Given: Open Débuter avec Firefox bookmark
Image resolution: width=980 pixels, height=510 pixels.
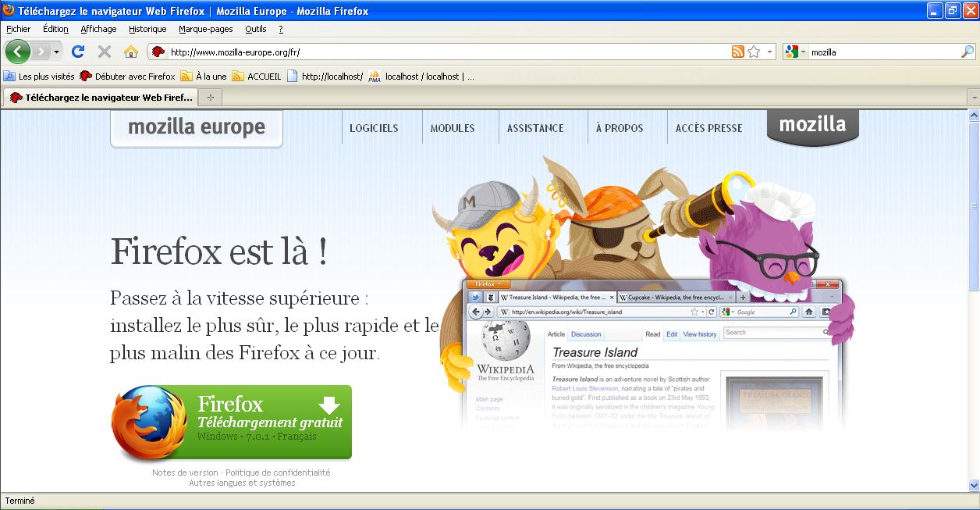Looking at the screenshot, I should (x=127, y=77).
